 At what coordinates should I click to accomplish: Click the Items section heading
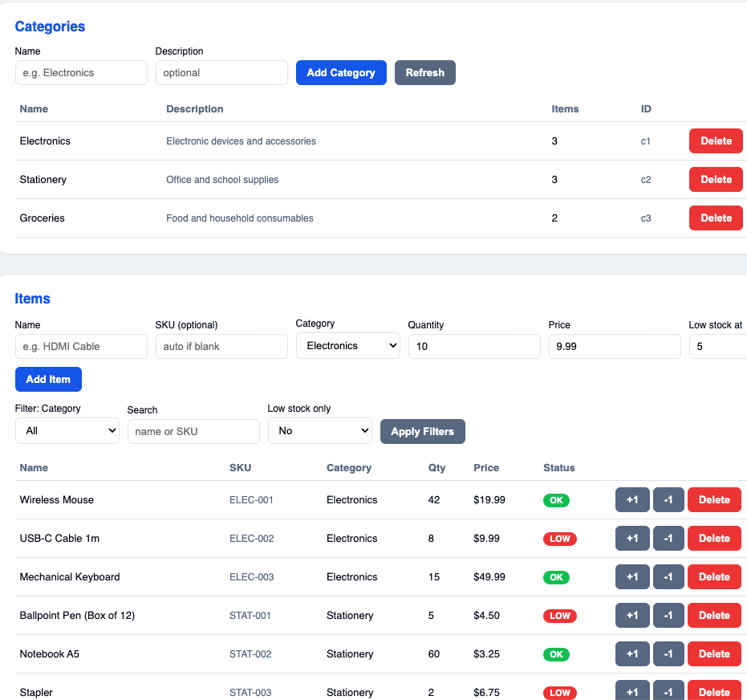(32, 299)
